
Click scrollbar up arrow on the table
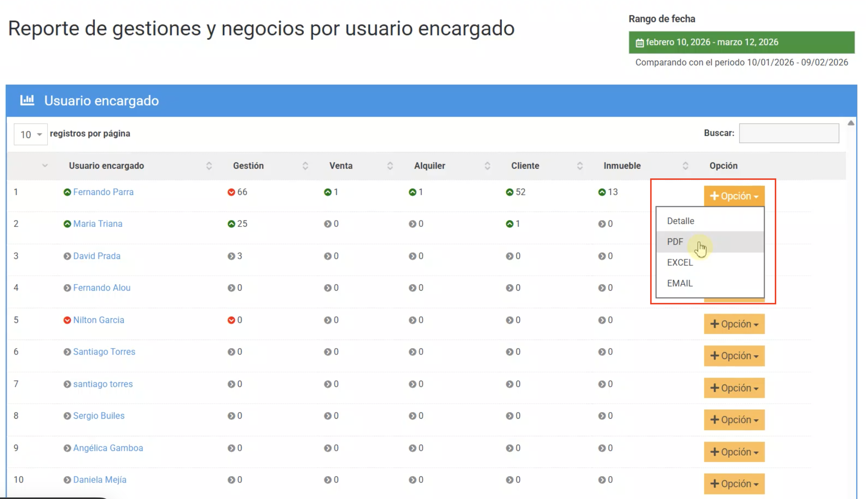(x=851, y=123)
